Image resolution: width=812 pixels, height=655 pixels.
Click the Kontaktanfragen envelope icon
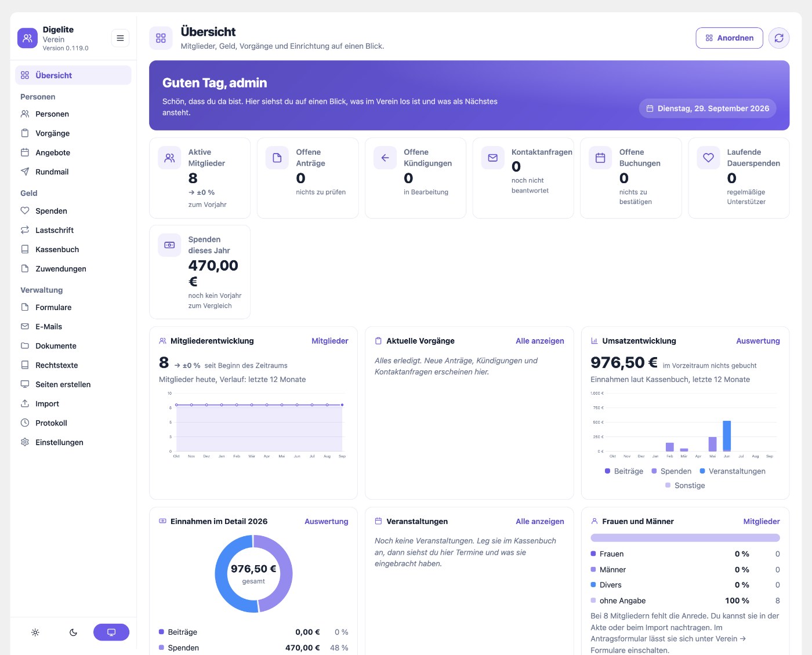click(493, 158)
